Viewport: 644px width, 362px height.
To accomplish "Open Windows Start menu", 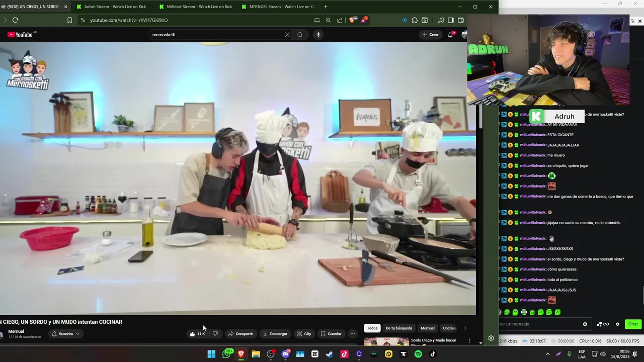I will coord(211,354).
